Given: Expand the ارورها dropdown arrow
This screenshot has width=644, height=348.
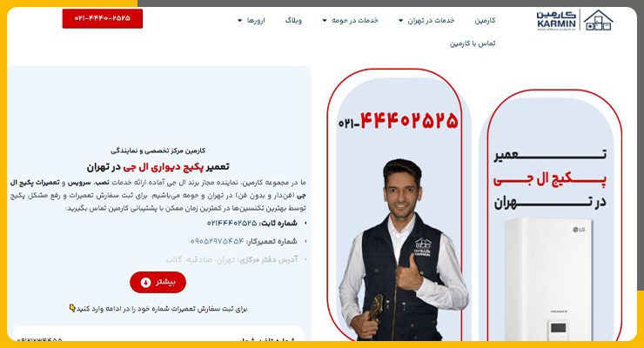Looking at the screenshot, I should click(240, 21).
